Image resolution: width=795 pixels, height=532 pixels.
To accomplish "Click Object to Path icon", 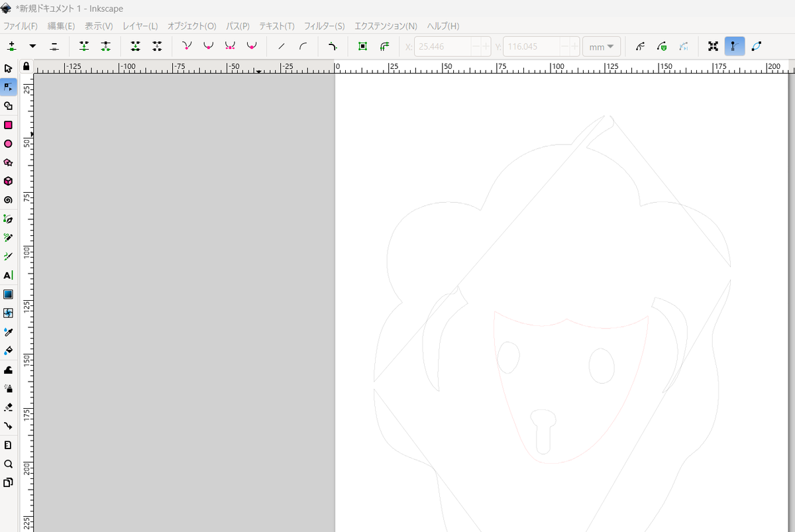I will tap(362, 46).
